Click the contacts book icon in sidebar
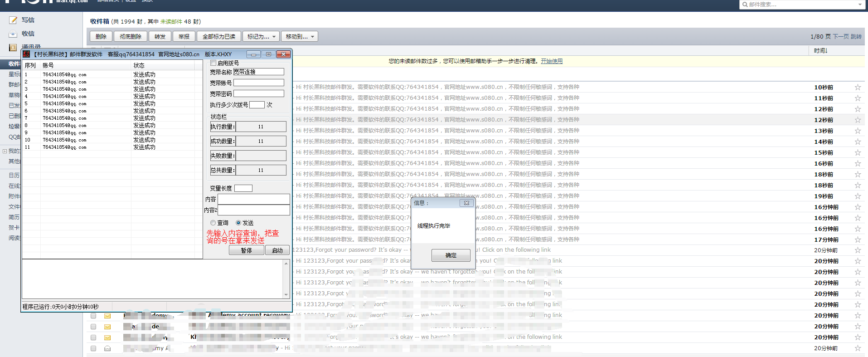Image resolution: width=868 pixels, height=357 pixels. 13,47
